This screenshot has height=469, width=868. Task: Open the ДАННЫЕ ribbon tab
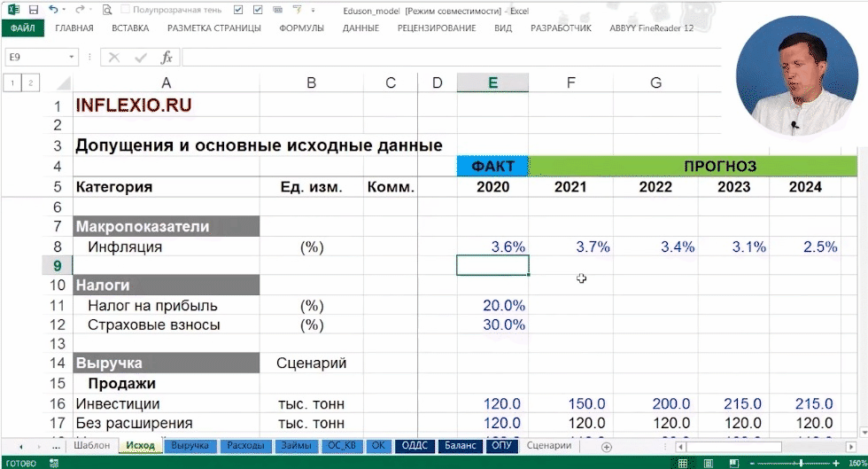click(x=361, y=27)
